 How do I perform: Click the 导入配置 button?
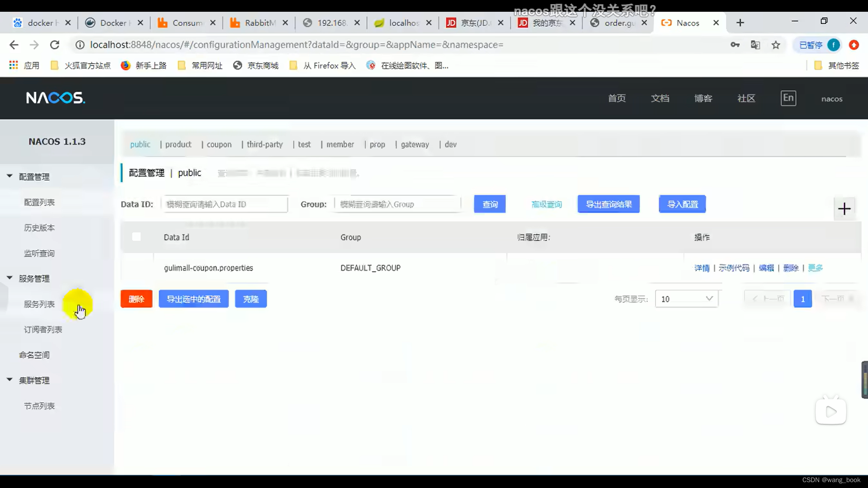pyautogui.click(x=682, y=204)
